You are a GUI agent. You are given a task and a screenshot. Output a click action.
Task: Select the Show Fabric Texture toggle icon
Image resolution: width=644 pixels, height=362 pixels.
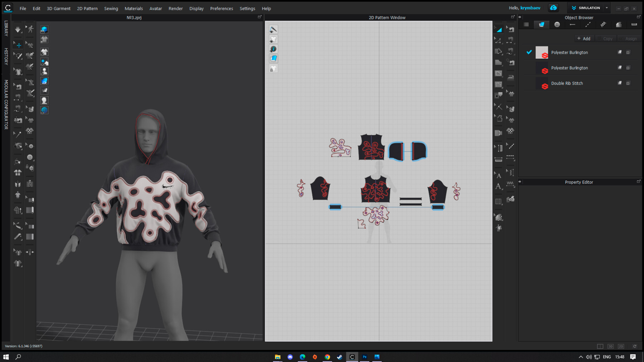[273, 58]
